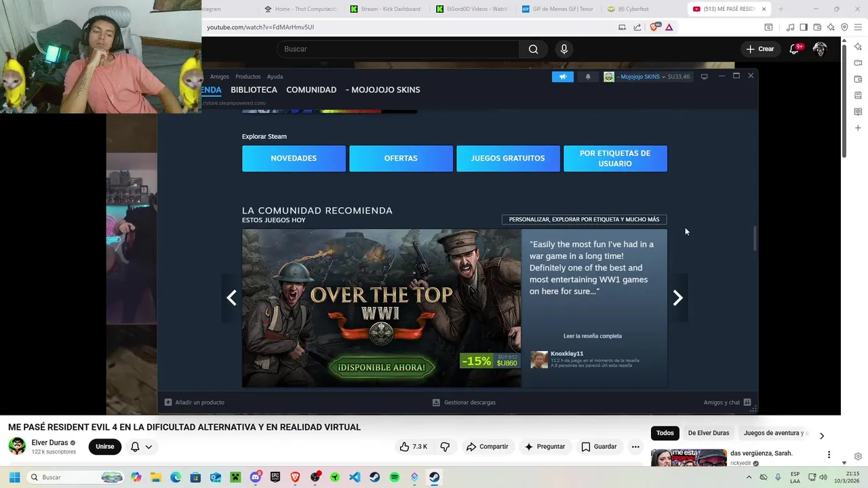
Task: Focus the YouTube Buscar search field
Action: tap(398, 49)
